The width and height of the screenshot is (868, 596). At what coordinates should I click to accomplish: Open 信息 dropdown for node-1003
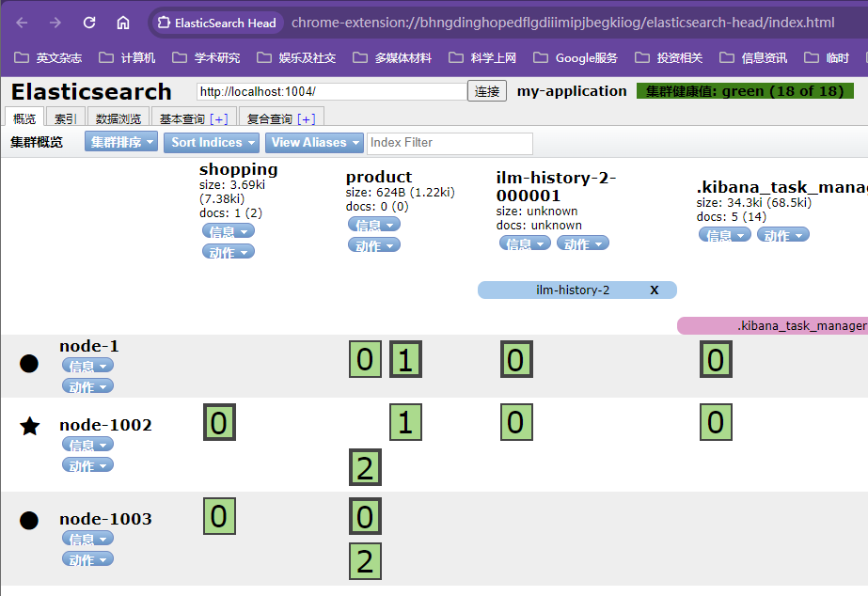[x=88, y=539]
